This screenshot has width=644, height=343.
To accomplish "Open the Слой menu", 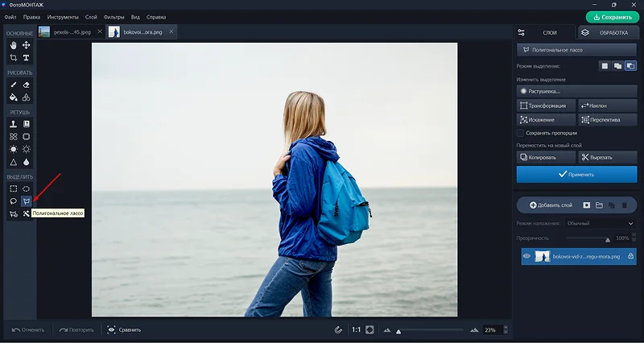I will (x=91, y=17).
